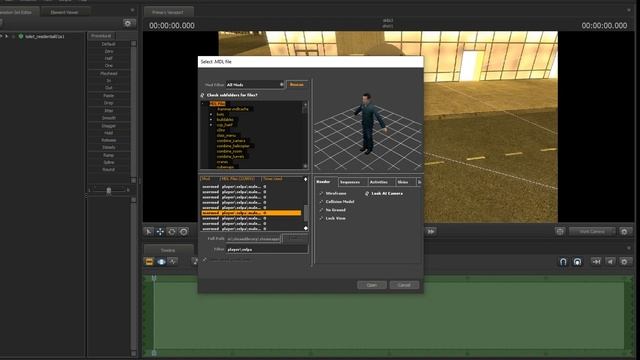Select the move manipulator tool under the viewport
Viewport: 640px width, 360px height.
click(x=160, y=232)
